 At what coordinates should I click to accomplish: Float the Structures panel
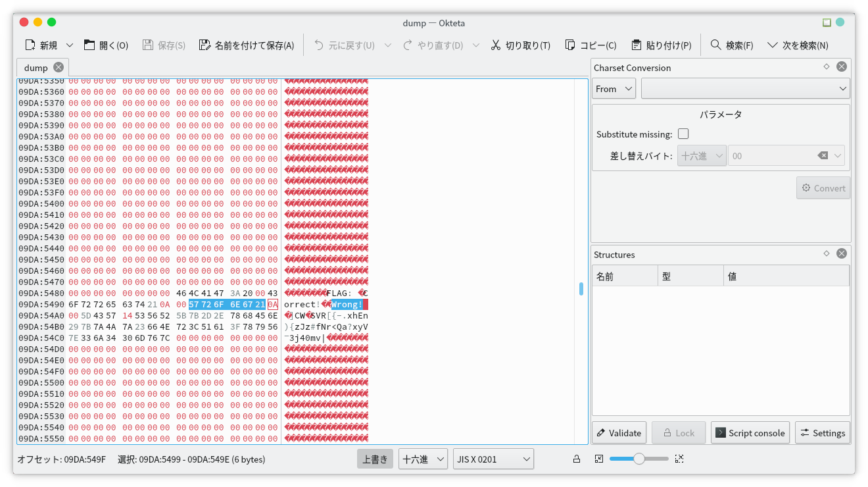(827, 253)
